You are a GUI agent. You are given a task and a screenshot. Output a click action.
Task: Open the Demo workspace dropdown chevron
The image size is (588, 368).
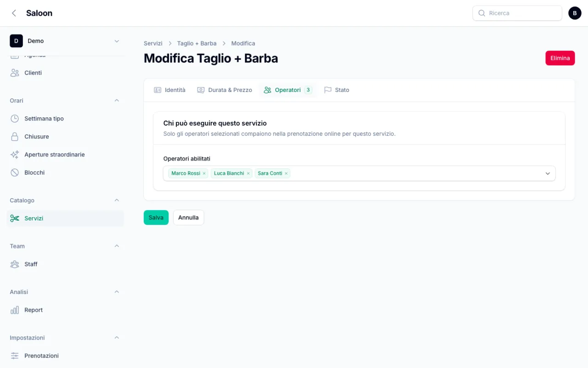tap(117, 41)
